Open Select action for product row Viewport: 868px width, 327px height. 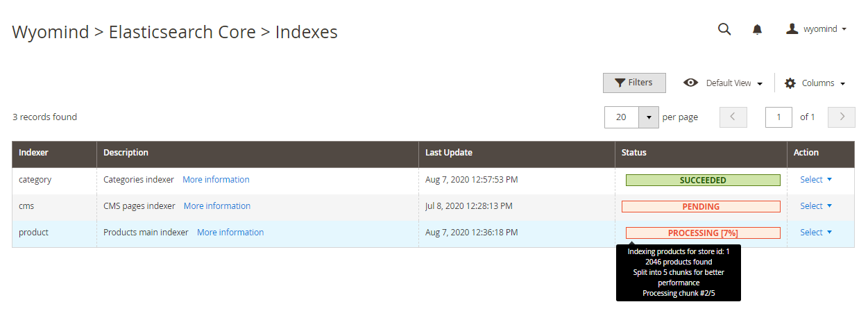tap(816, 232)
